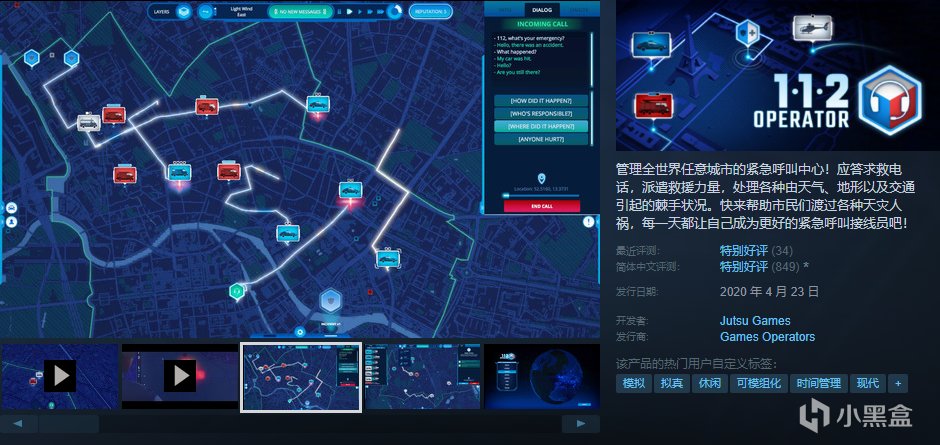Click the leftmost blue hexagon station marker
The height and width of the screenshot is (445, 940).
pyautogui.click(x=31, y=58)
